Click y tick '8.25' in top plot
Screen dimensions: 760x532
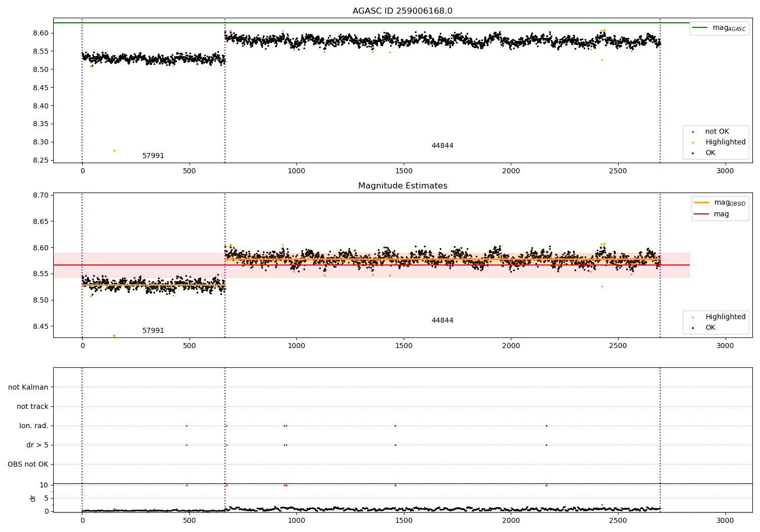point(40,161)
